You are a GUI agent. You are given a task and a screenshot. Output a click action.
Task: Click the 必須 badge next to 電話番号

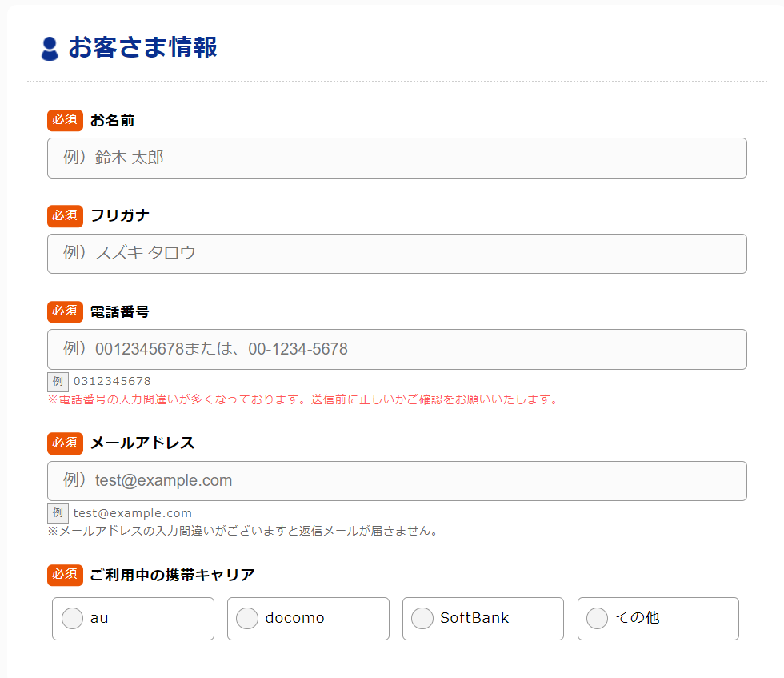click(65, 311)
